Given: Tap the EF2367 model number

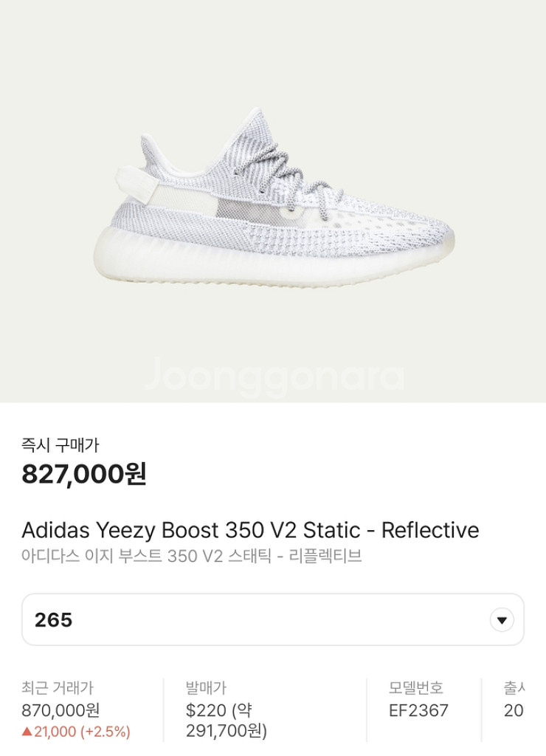Looking at the screenshot, I should [418, 710].
